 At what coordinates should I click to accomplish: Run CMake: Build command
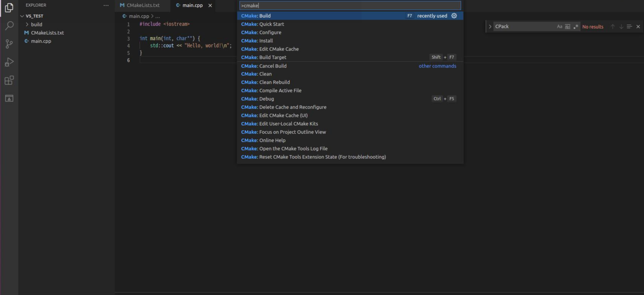coord(350,16)
